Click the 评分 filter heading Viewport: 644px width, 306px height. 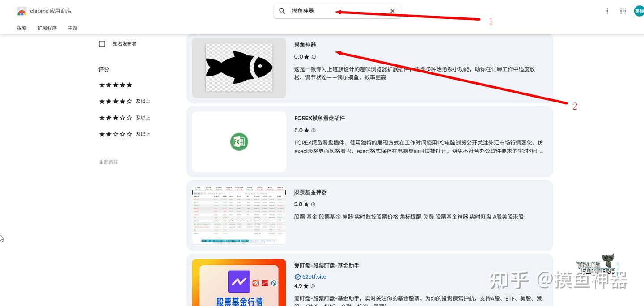pos(104,70)
